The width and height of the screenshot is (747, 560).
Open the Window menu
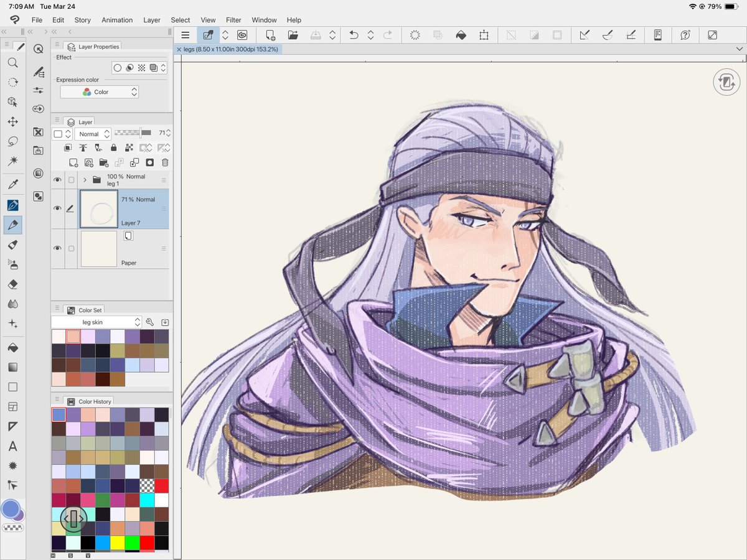[x=265, y=20]
